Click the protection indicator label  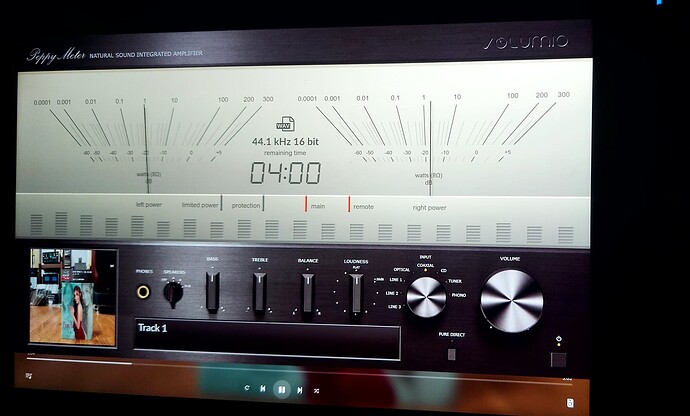pos(246,206)
